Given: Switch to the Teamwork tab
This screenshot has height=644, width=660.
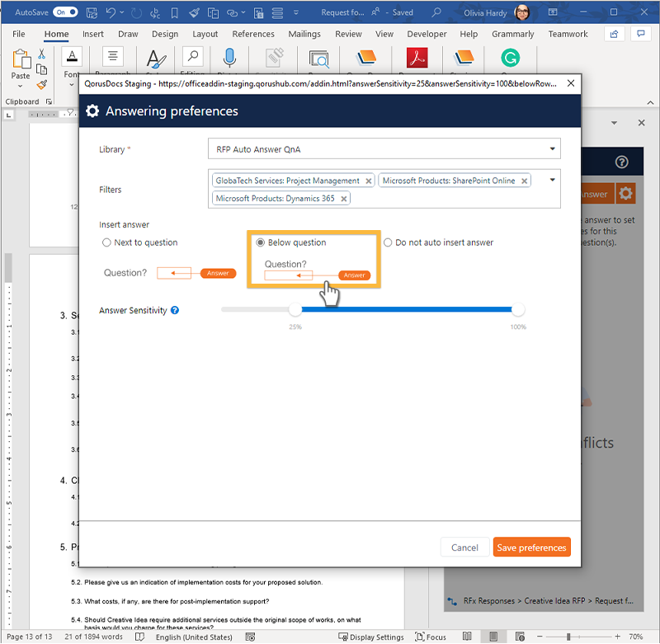Looking at the screenshot, I should point(568,34).
